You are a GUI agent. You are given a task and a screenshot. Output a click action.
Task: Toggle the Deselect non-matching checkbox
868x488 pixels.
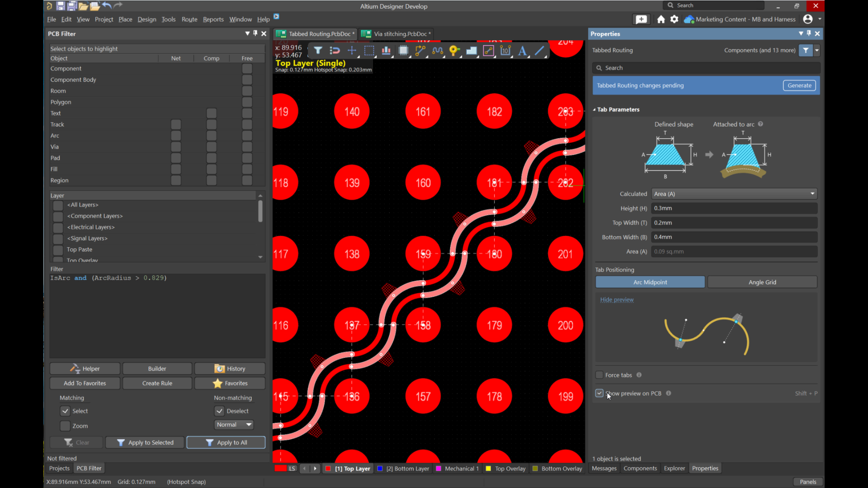point(219,411)
